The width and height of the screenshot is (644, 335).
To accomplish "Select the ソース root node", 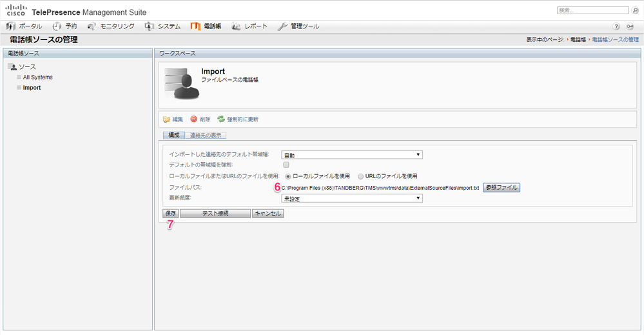I will [x=28, y=66].
